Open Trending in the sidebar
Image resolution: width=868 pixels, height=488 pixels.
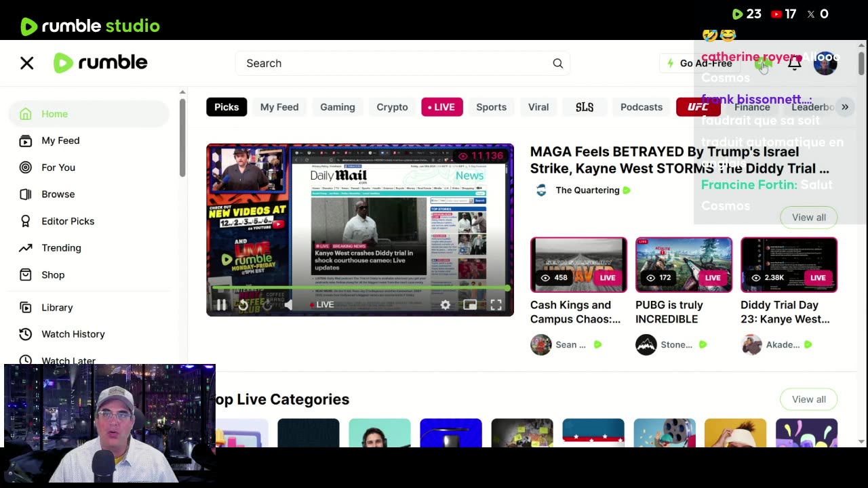click(89, 247)
